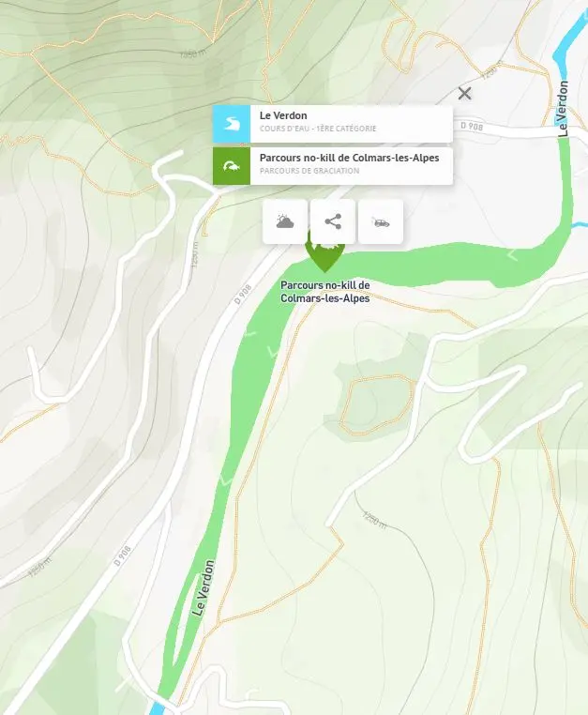The height and width of the screenshot is (715, 588).
Task: Click slanted Le Verdon label near bottom
Action: 204,588
